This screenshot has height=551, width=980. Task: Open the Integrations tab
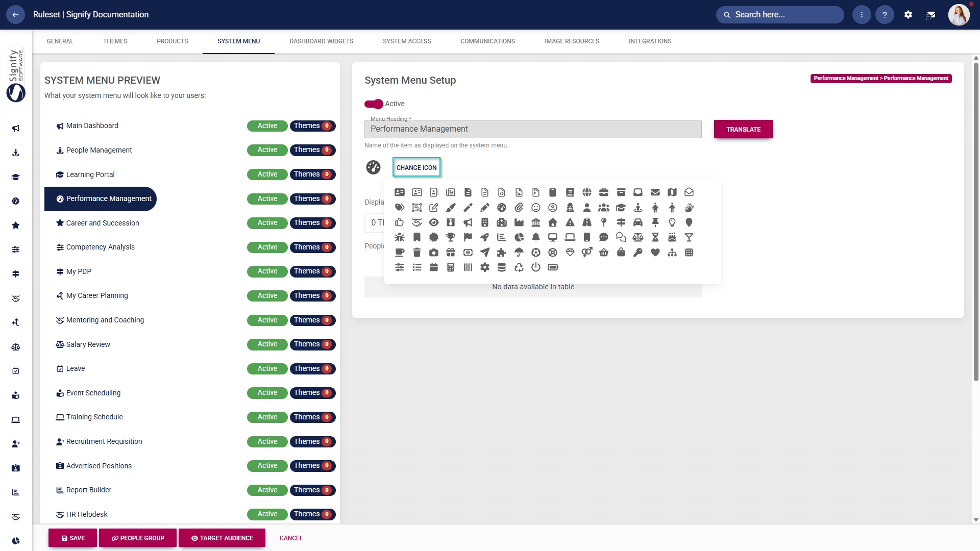point(650,41)
